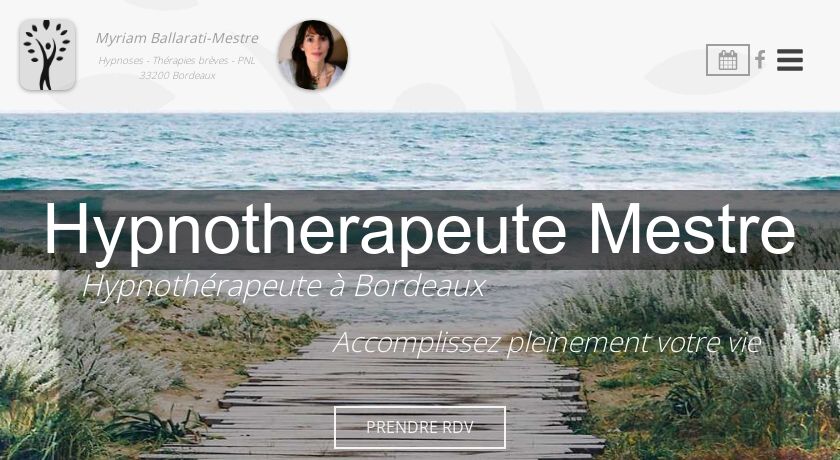The width and height of the screenshot is (840, 460).
Task: Click the Hypnotherapeute Mestre main heading
Action: 419,229
